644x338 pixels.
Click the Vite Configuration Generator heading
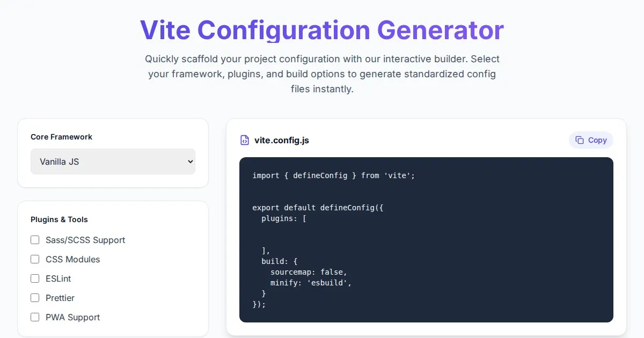pos(321,30)
